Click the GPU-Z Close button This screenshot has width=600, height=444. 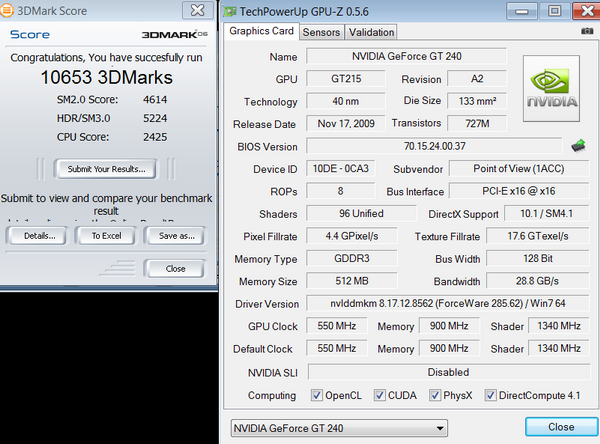561,427
